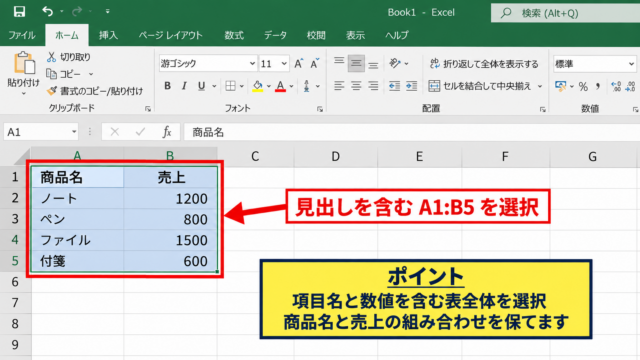The height and width of the screenshot is (360, 640).
Task: Open fill color palette arrow
Action: point(269,86)
